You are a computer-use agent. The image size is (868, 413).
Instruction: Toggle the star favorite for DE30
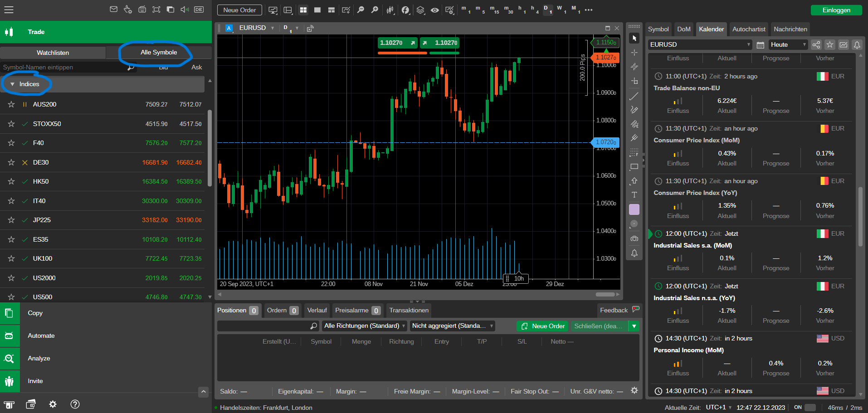tap(11, 162)
